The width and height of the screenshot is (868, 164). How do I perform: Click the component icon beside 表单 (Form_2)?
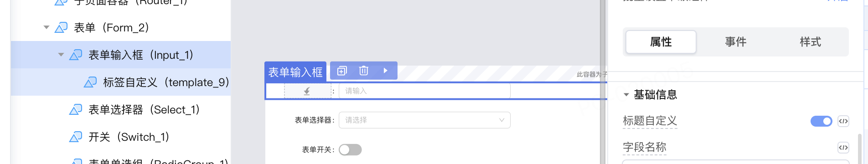[x=61, y=28]
